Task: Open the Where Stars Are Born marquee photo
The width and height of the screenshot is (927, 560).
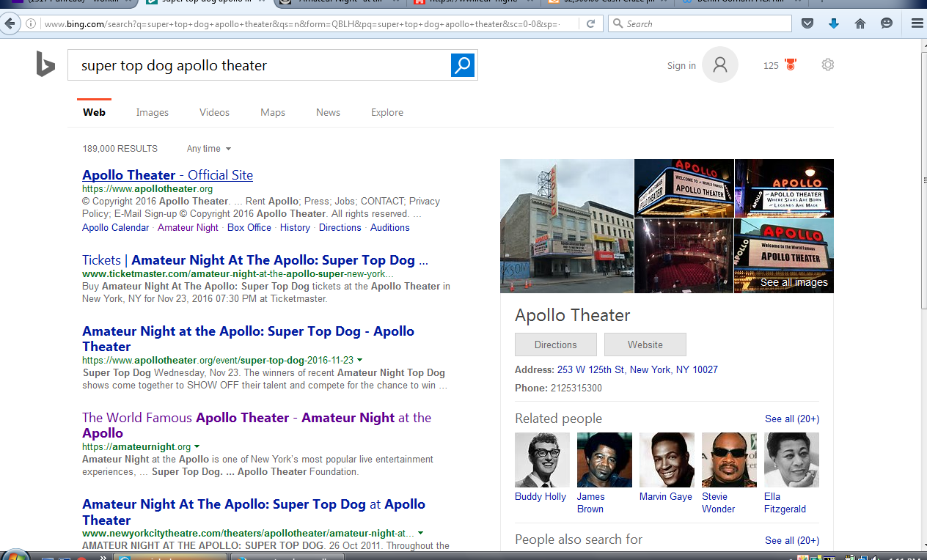Action: coord(784,188)
